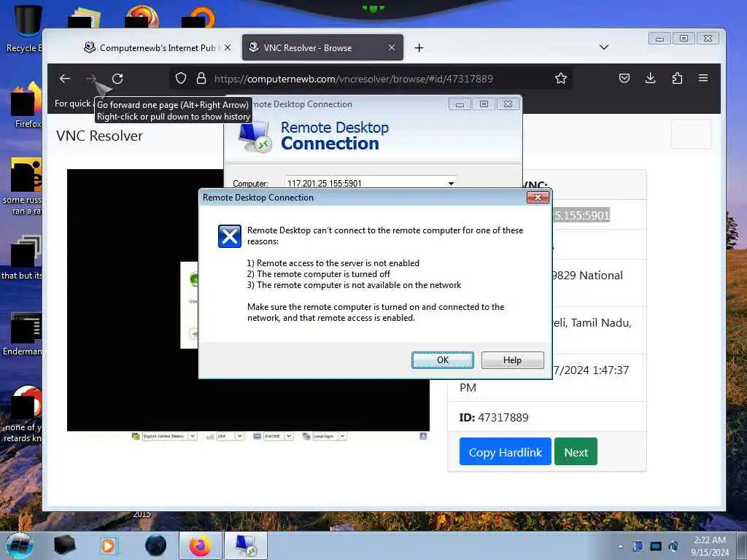Close the Remote Desktop error dialog
Image resolution: width=747 pixels, height=560 pixels.
pyautogui.click(x=538, y=197)
